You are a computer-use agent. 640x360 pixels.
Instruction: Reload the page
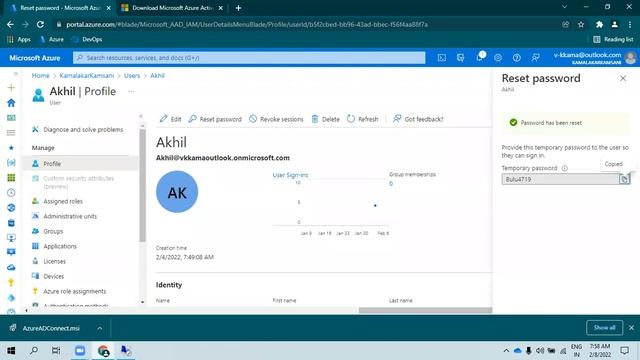coord(40,24)
